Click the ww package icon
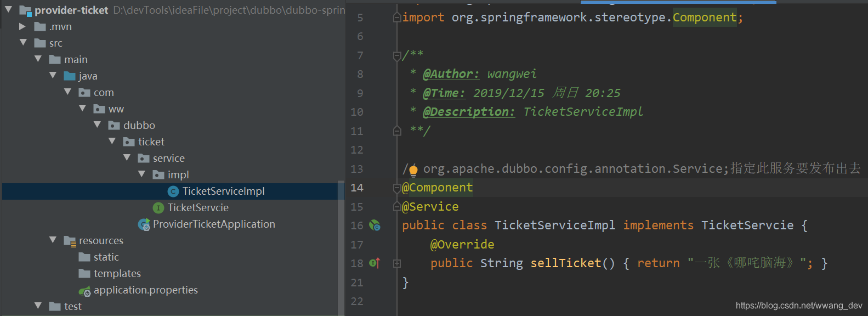 (x=99, y=109)
